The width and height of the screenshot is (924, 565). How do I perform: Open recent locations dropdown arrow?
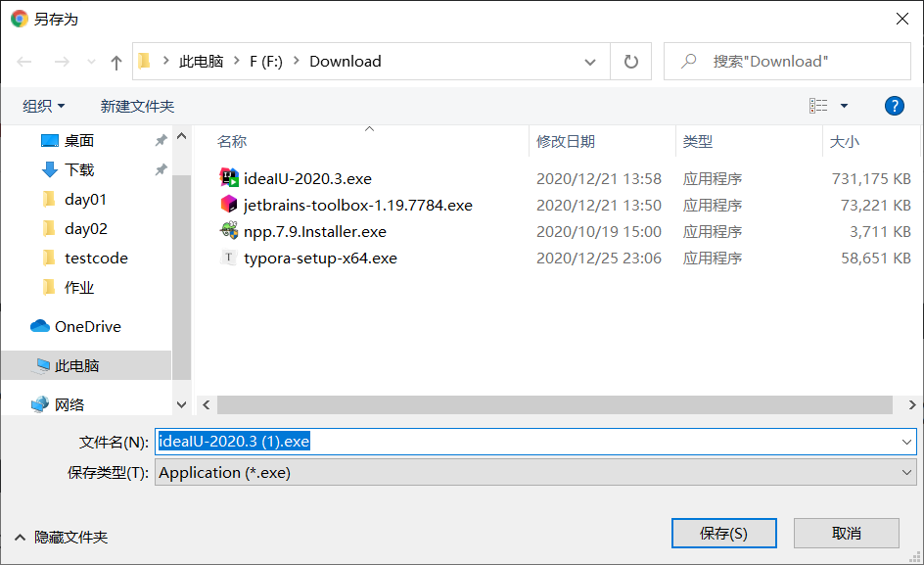click(x=91, y=62)
